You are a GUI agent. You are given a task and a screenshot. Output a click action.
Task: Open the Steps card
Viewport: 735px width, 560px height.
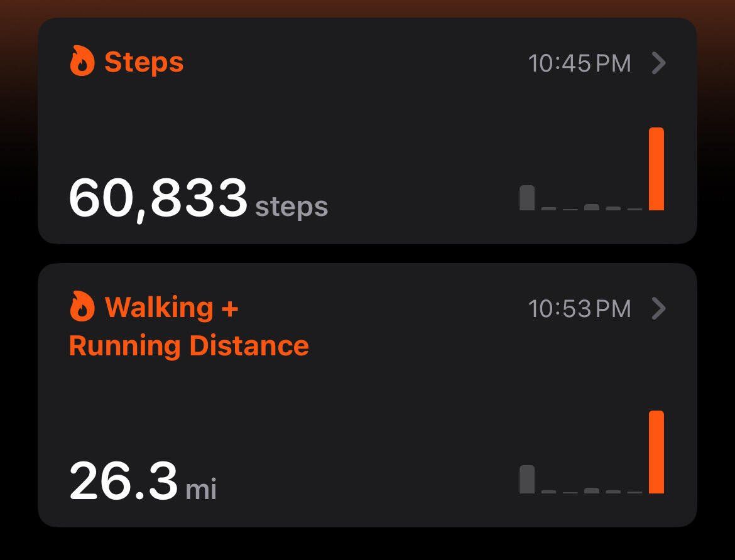(367, 131)
